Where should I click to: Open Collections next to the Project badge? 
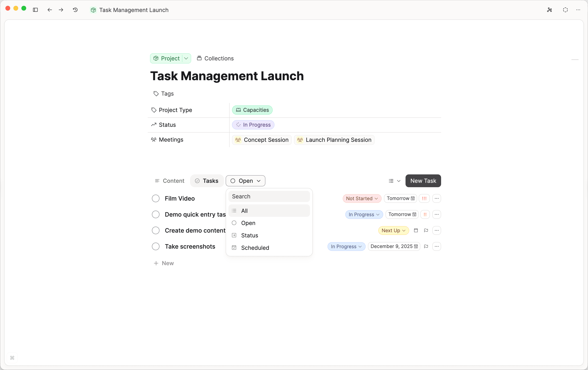tap(215, 58)
